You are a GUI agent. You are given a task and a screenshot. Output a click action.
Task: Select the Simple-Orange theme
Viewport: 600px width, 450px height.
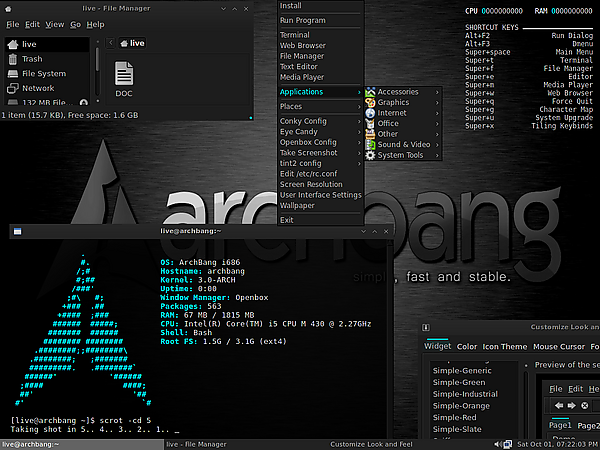coord(460,406)
